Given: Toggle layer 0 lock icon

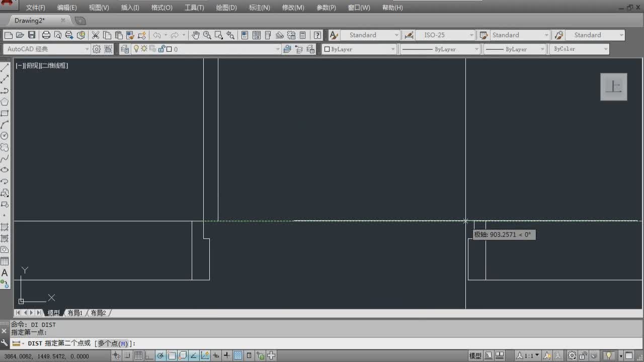Looking at the screenshot, I should point(162,49).
